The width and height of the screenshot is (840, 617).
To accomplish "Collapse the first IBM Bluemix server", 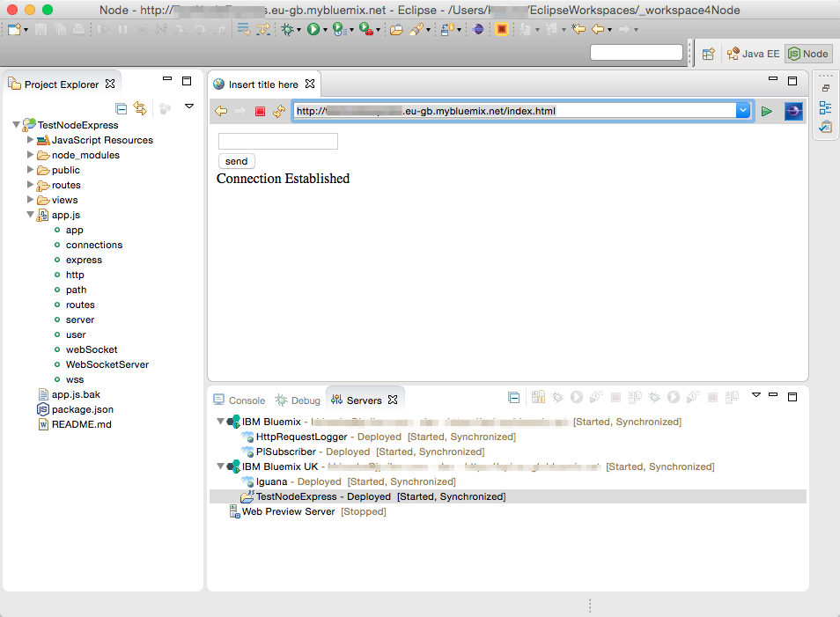I will point(220,422).
